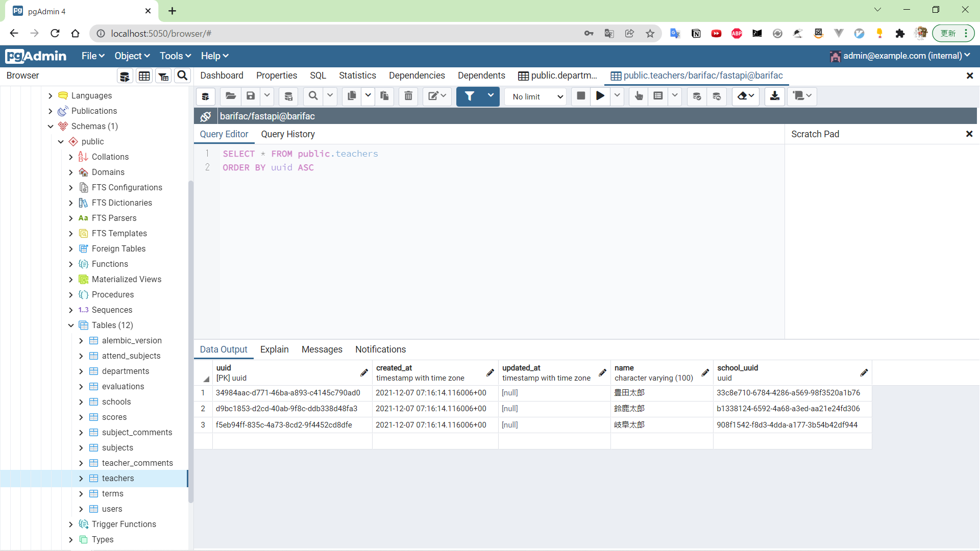Click the Copy icon in the query toolbar
This screenshot has width=980, height=551.
352,96
